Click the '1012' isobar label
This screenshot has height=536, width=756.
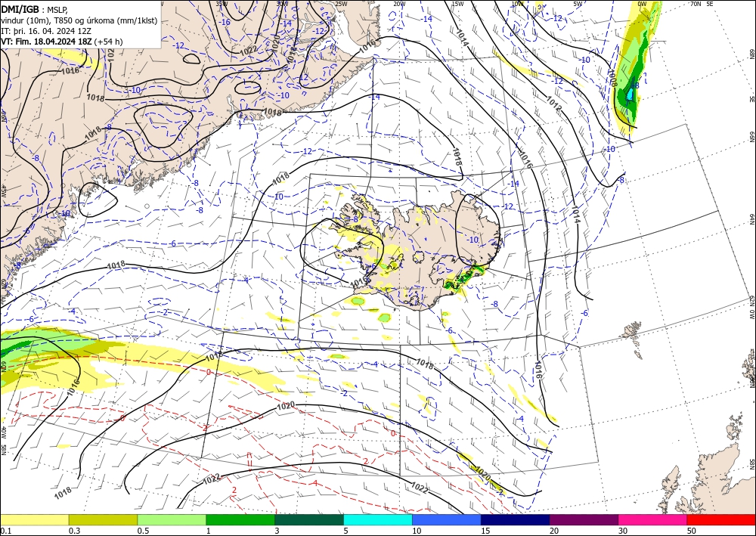coord(554,104)
